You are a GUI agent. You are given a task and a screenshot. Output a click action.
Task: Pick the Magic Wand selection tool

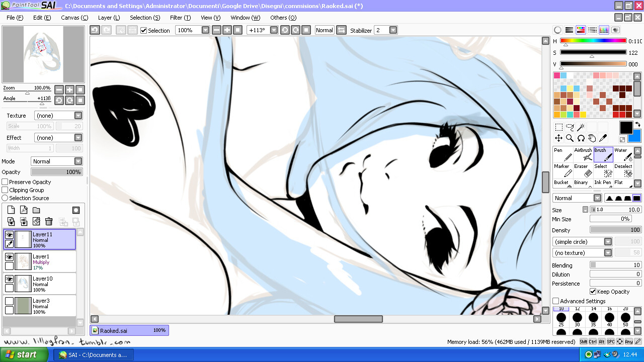tap(581, 127)
